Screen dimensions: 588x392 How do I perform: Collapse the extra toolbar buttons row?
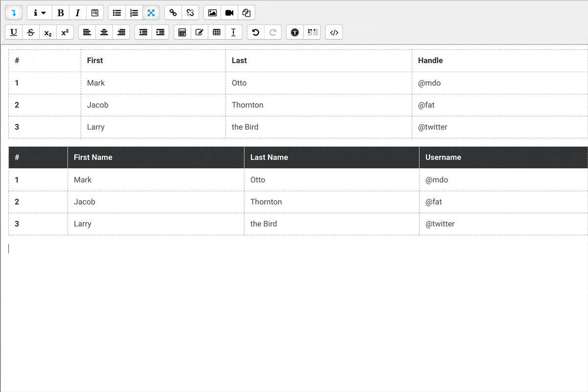tap(14, 13)
